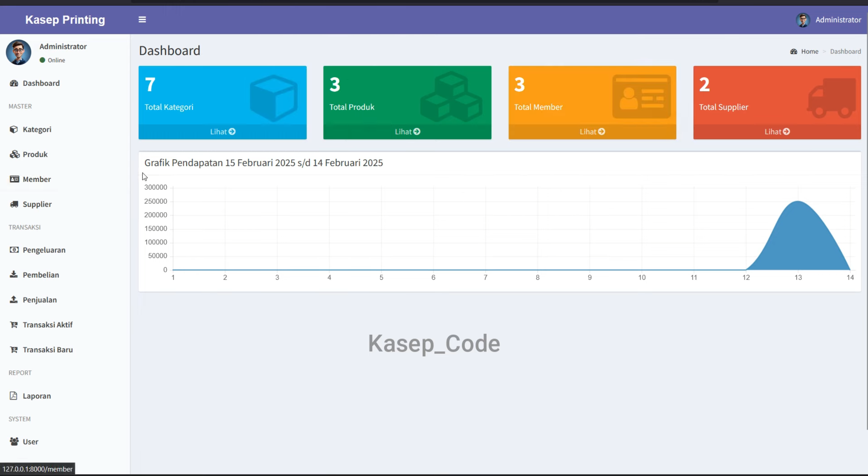Click the Total Kategori count 7
Viewport: 868px width, 476px height.
click(150, 85)
